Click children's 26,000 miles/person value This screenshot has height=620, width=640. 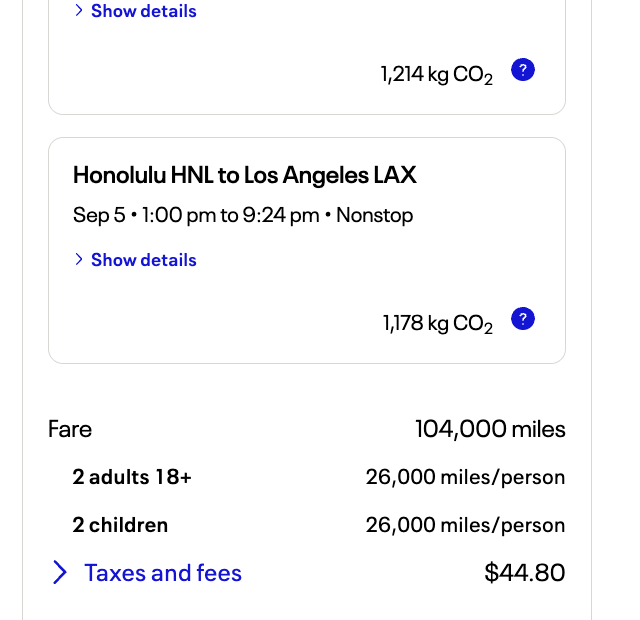[x=465, y=525]
